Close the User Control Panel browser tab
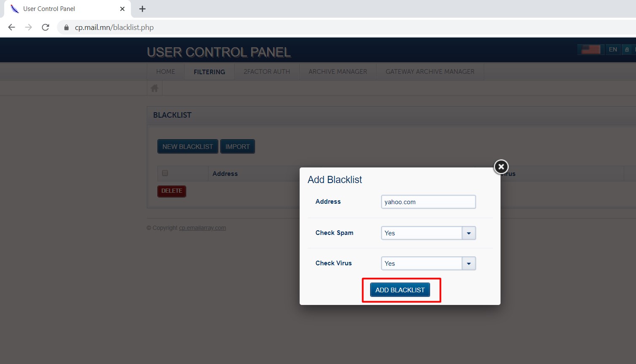This screenshot has width=636, height=364. [x=122, y=9]
